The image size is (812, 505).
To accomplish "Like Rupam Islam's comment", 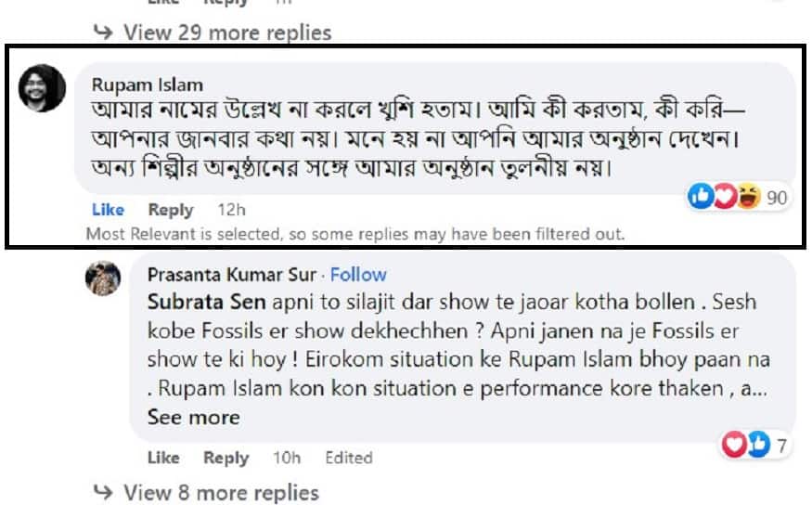I will 109,210.
